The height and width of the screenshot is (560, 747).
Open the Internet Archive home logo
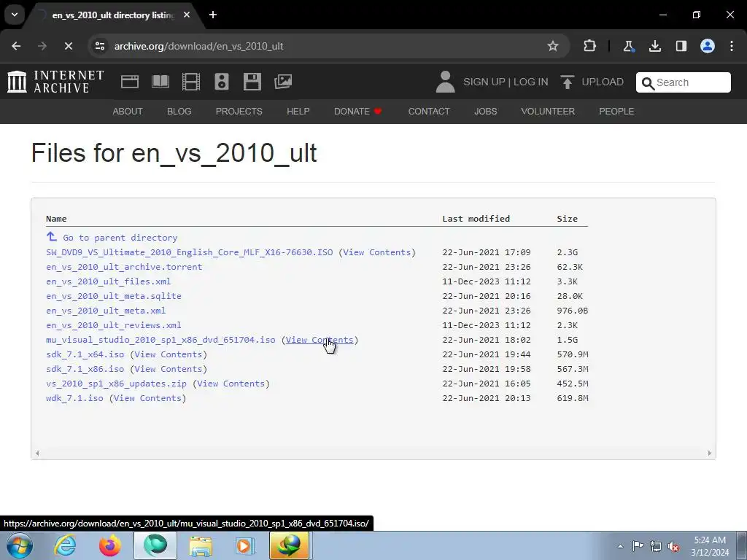[x=55, y=82]
